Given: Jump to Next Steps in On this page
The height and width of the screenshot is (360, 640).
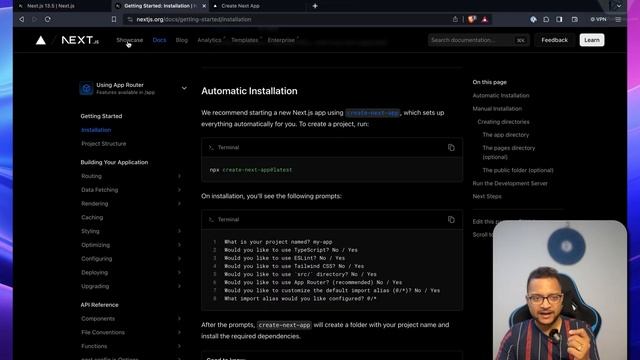Looking at the screenshot, I should click(487, 196).
